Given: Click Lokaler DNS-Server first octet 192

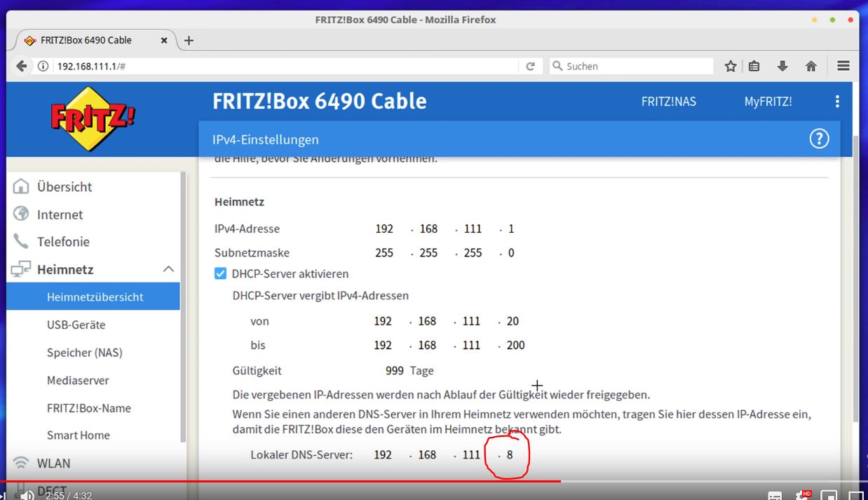Looking at the screenshot, I should point(383,454).
